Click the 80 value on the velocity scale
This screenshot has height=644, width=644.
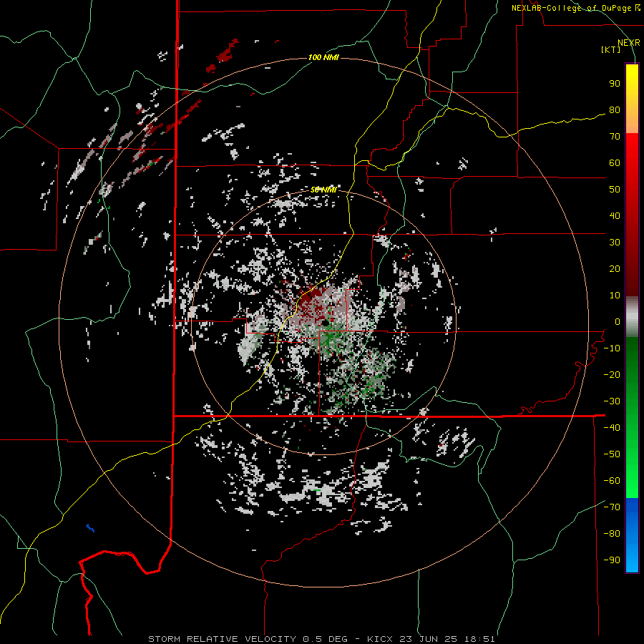[615, 110]
